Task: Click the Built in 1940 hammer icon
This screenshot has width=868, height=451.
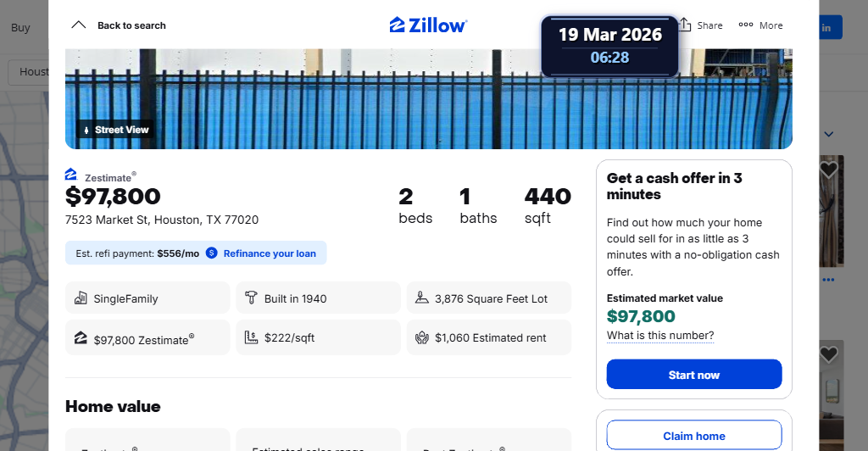Action: pos(251,298)
